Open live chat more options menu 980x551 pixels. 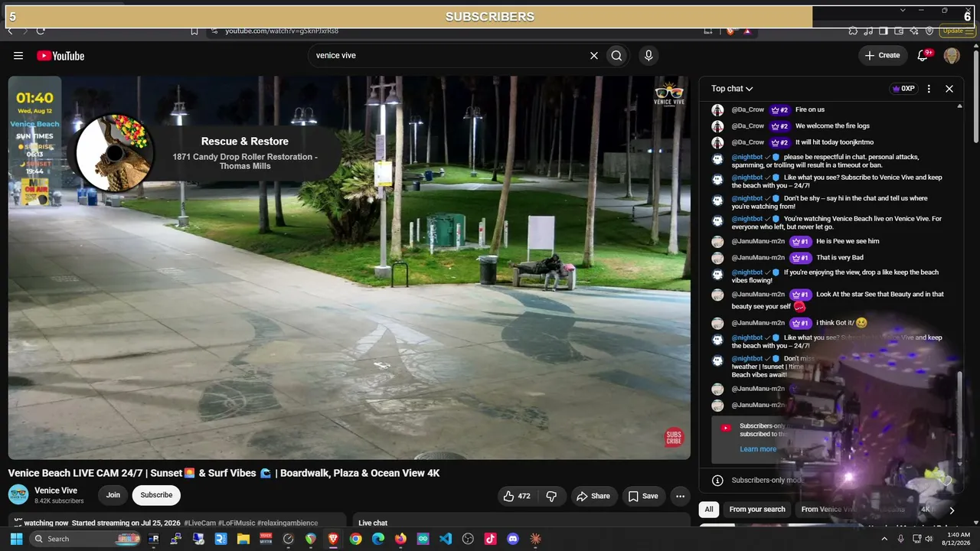[x=929, y=89]
